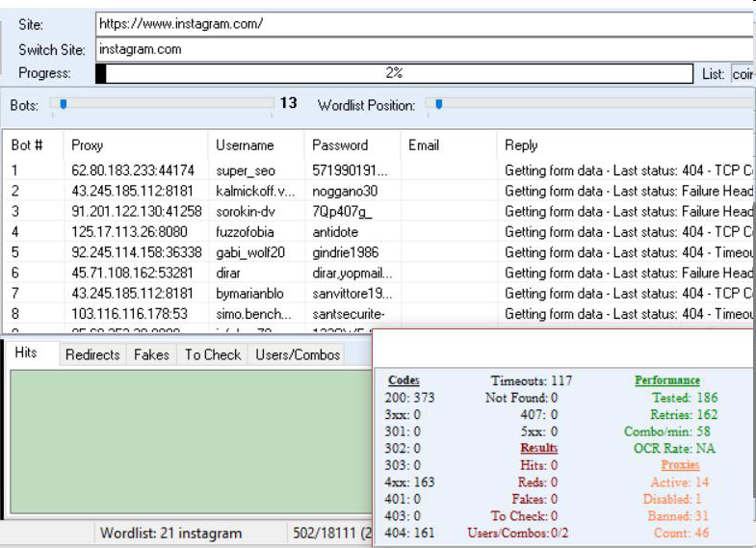The height and width of the screenshot is (548, 756).
Task: Click dirar username cell in row 6
Action: [228, 273]
